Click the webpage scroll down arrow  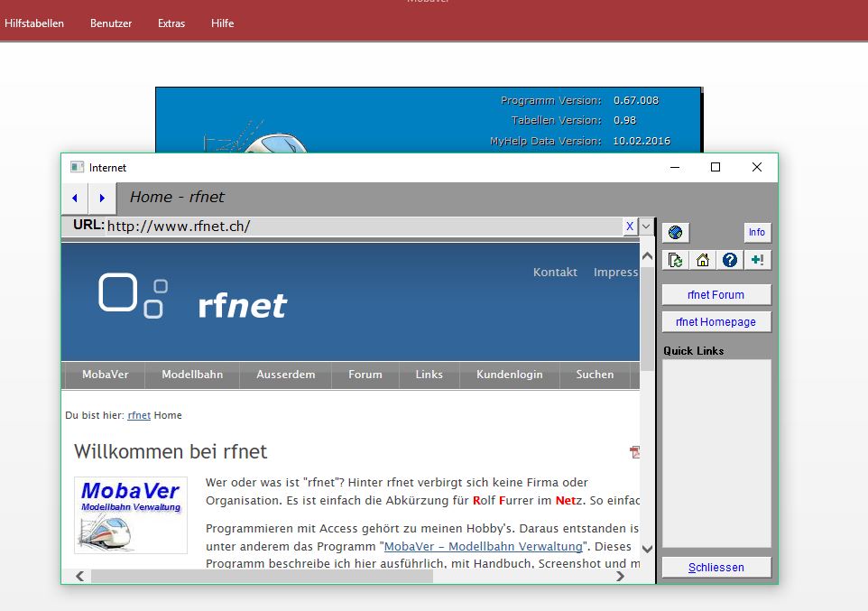[x=647, y=549]
